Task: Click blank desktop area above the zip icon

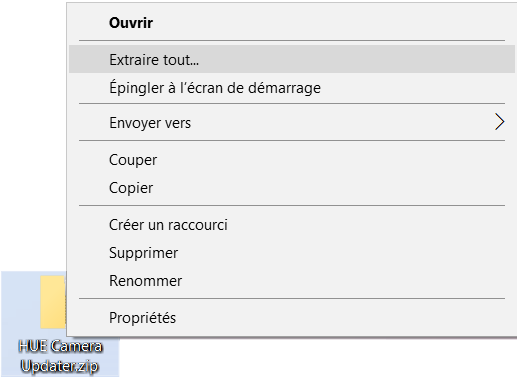Action: tap(32, 133)
